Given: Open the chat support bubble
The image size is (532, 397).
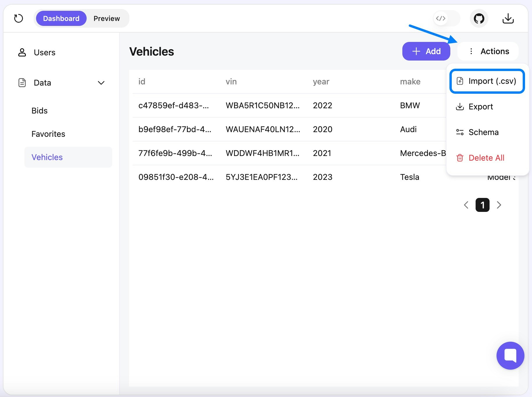Looking at the screenshot, I should [510, 355].
